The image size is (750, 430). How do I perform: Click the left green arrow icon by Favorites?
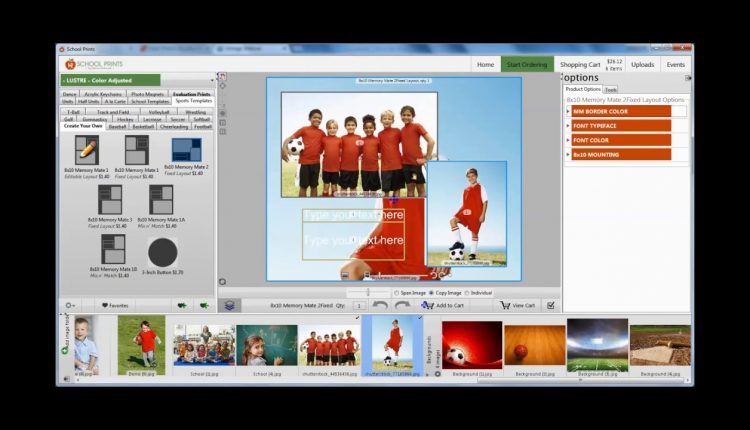tap(182, 305)
